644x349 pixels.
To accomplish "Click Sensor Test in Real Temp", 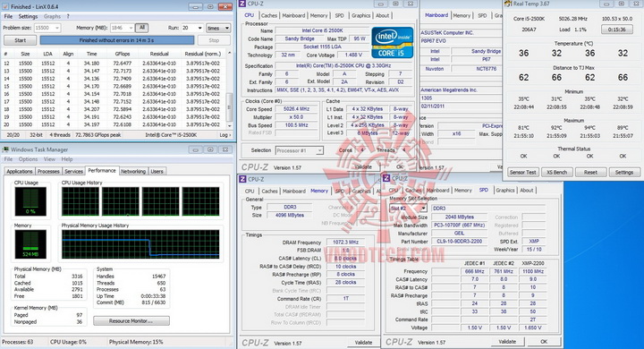I will pos(523,172).
